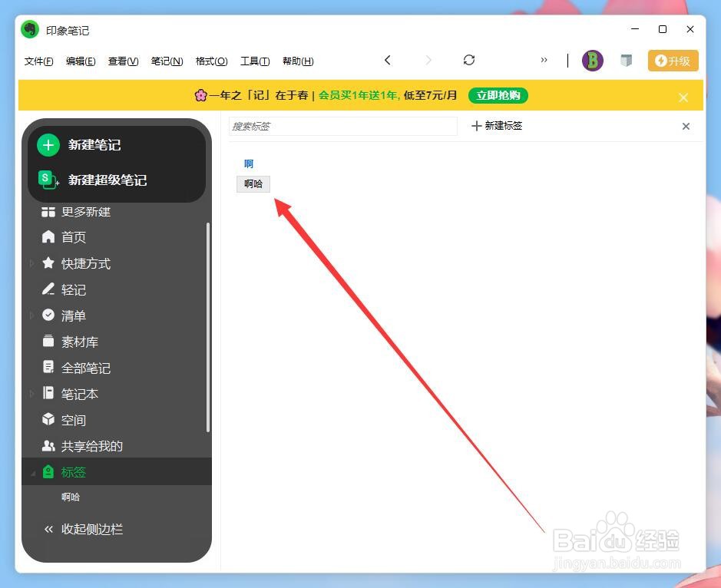This screenshot has width=721, height=588.
Task: Click the 新建超级笔记 label
Action: tap(107, 180)
